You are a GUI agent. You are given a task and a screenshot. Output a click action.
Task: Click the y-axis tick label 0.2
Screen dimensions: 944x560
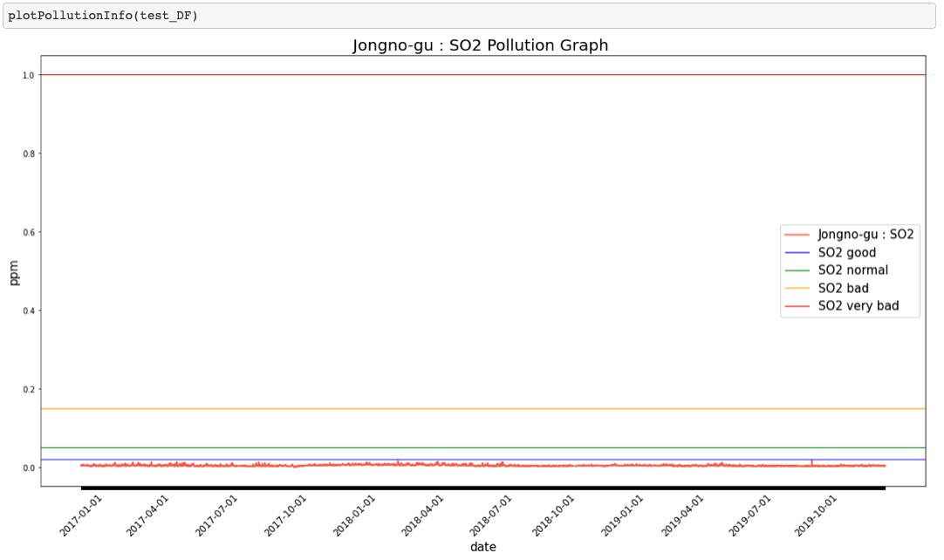pyautogui.click(x=28, y=390)
